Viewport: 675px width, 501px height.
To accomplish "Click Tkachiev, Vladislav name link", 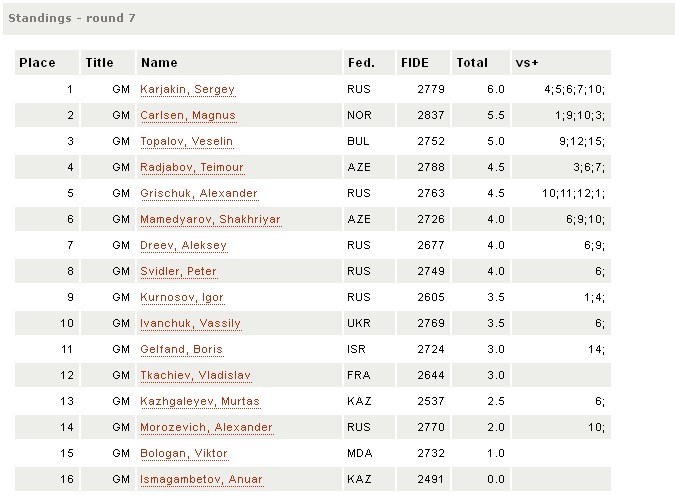I will [x=196, y=375].
